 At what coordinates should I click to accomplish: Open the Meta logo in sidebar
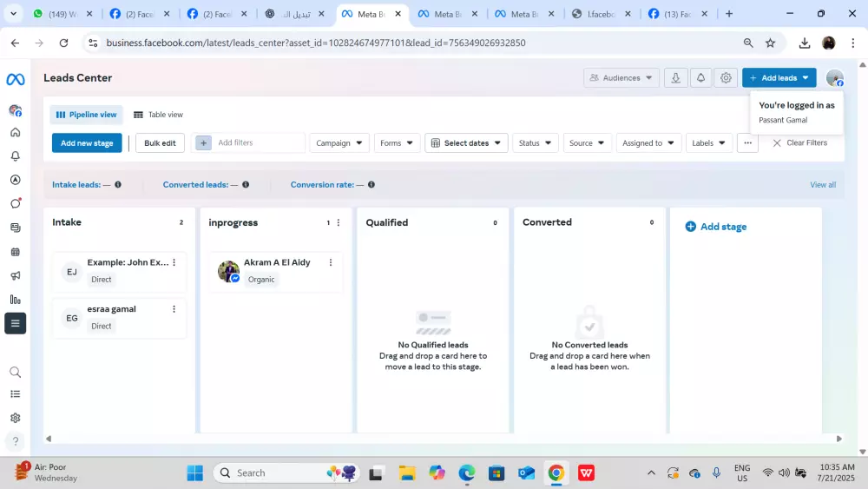(x=16, y=79)
